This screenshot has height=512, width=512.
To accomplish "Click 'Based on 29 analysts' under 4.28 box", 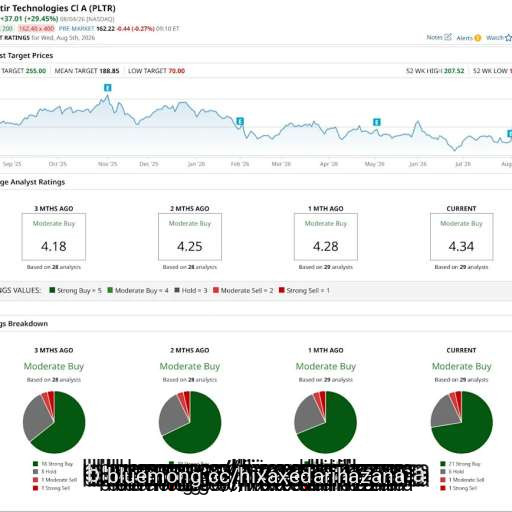I will coord(326,267).
